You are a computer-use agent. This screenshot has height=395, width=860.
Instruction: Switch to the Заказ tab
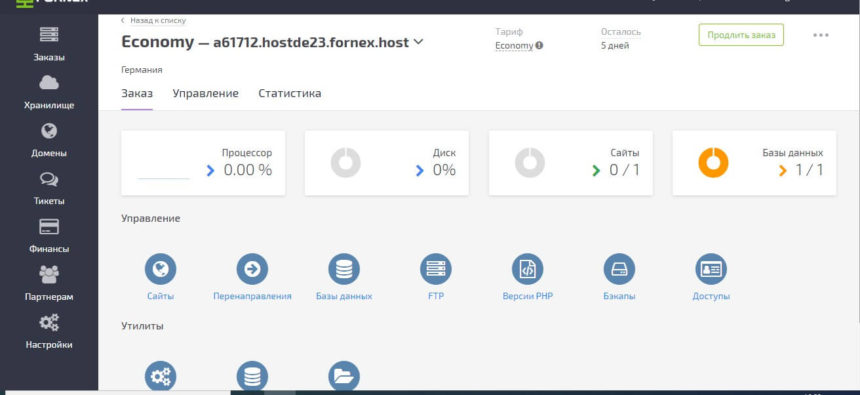(x=137, y=93)
